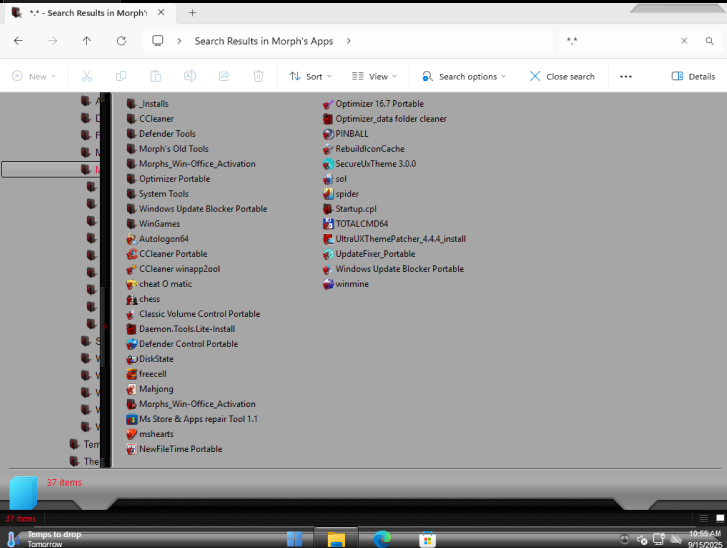Select the Search Results in Morph's tab
This screenshot has width=727, height=548.
[88, 13]
